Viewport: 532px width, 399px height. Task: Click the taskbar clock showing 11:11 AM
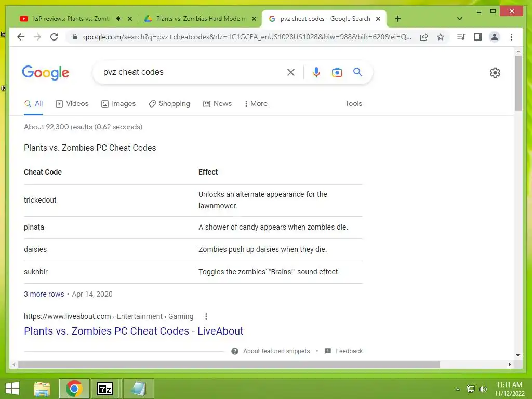(x=509, y=389)
